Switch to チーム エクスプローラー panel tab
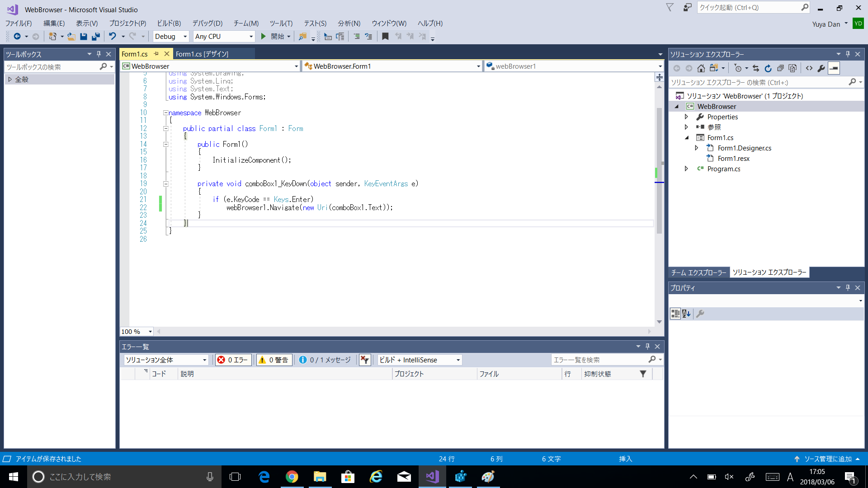The image size is (868, 488). tap(698, 272)
